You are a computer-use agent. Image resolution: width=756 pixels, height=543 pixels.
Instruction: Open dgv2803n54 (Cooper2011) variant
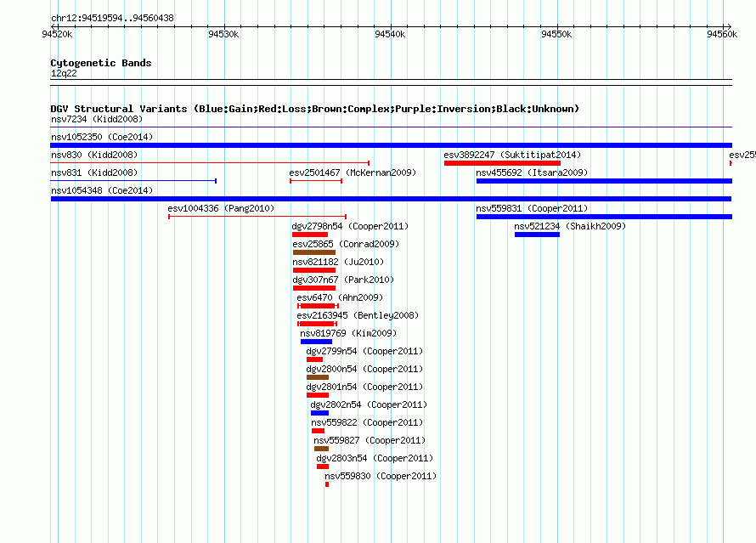[x=375, y=458]
